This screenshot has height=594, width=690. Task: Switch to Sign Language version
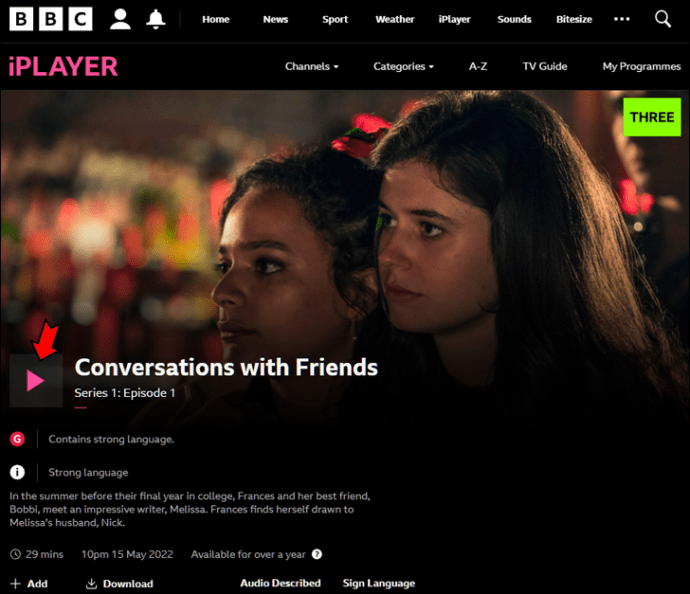tap(379, 583)
